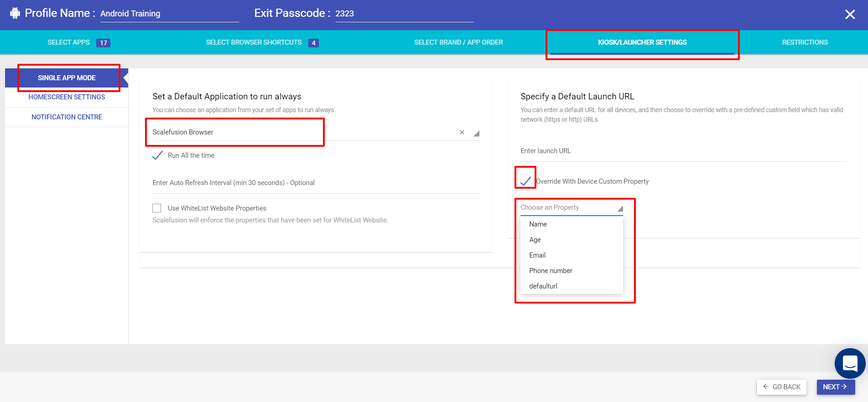Open Notification Centre in the sidebar
Viewport: 868px width, 402px height.
click(x=67, y=117)
